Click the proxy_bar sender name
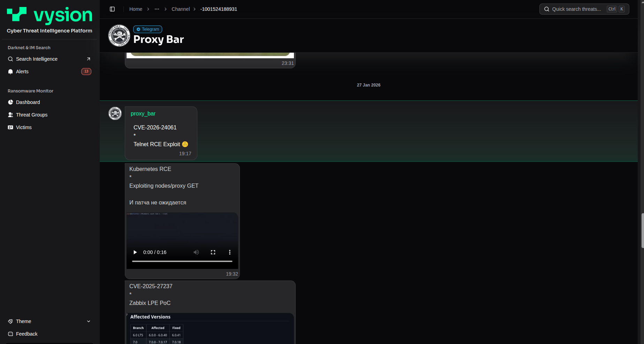The height and width of the screenshot is (344, 644). [x=143, y=114]
